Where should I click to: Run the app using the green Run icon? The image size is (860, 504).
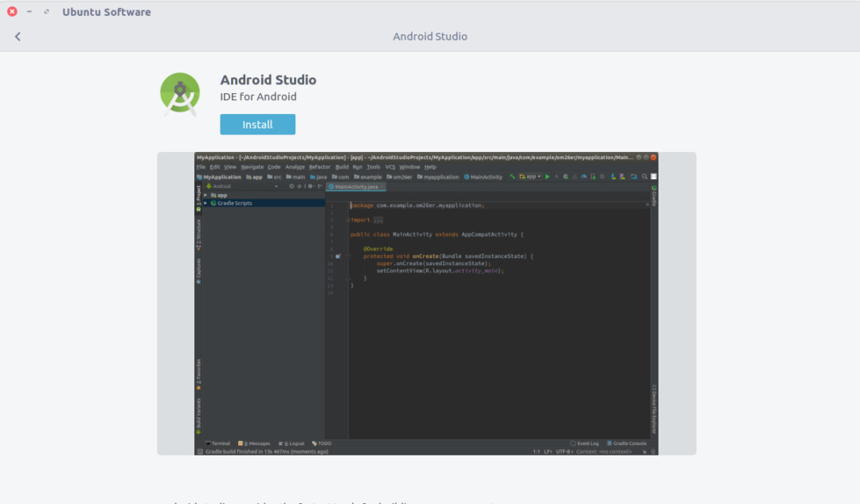coord(547,177)
